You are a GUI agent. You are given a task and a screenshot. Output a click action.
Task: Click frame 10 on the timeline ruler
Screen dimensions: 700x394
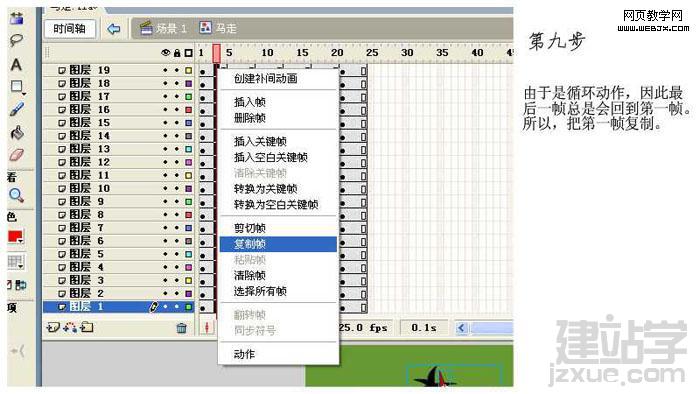pyautogui.click(x=267, y=53)
